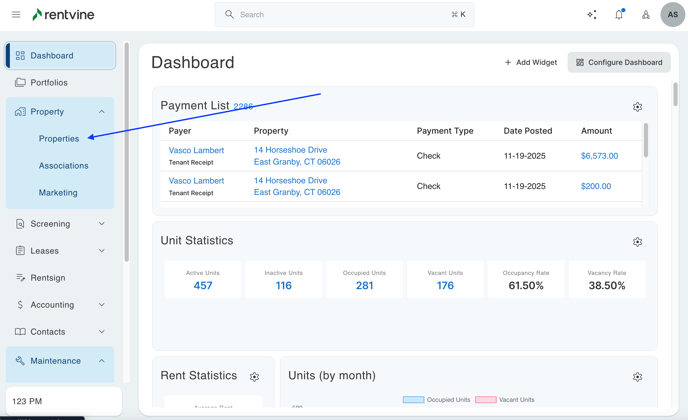688x420 pixels.
Task: Collapse the Property sidebar section
Action: pyautogui.click(x=101, y=112)
